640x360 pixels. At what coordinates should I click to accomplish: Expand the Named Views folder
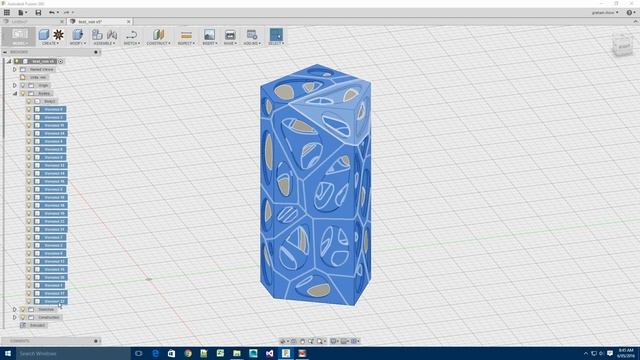pos(15,69)
